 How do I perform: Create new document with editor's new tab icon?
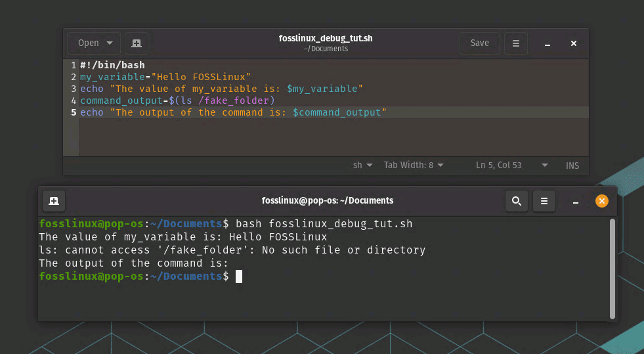click(137, 43)
